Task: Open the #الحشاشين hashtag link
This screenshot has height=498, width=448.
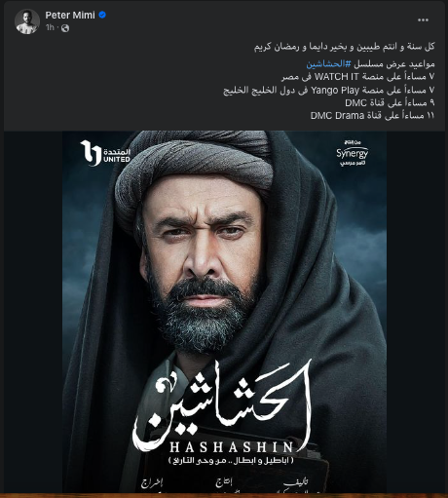Action: (328, 64)
